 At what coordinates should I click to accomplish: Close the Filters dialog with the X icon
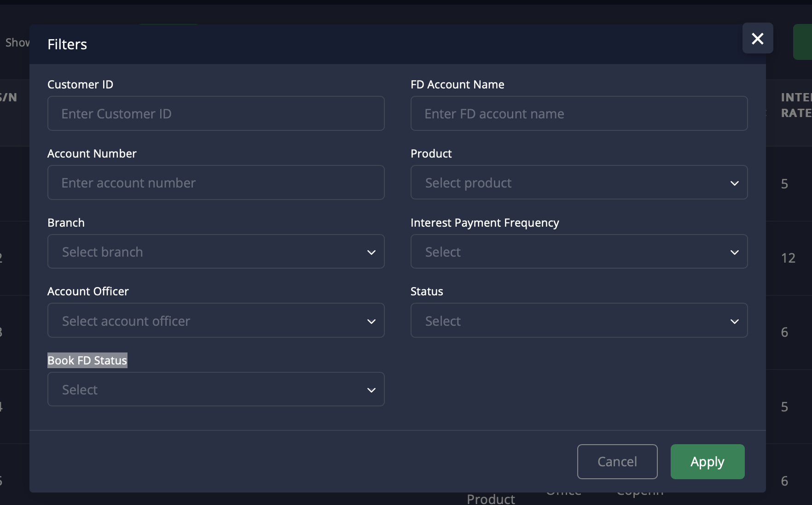coord(757,38)
